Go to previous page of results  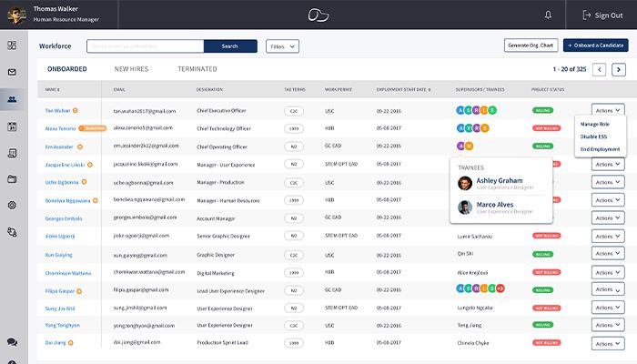click(x=599, y=68)
